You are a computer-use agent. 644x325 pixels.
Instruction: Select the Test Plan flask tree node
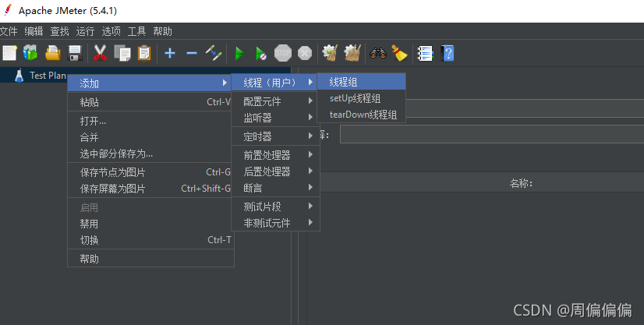(x=41, y=76)
